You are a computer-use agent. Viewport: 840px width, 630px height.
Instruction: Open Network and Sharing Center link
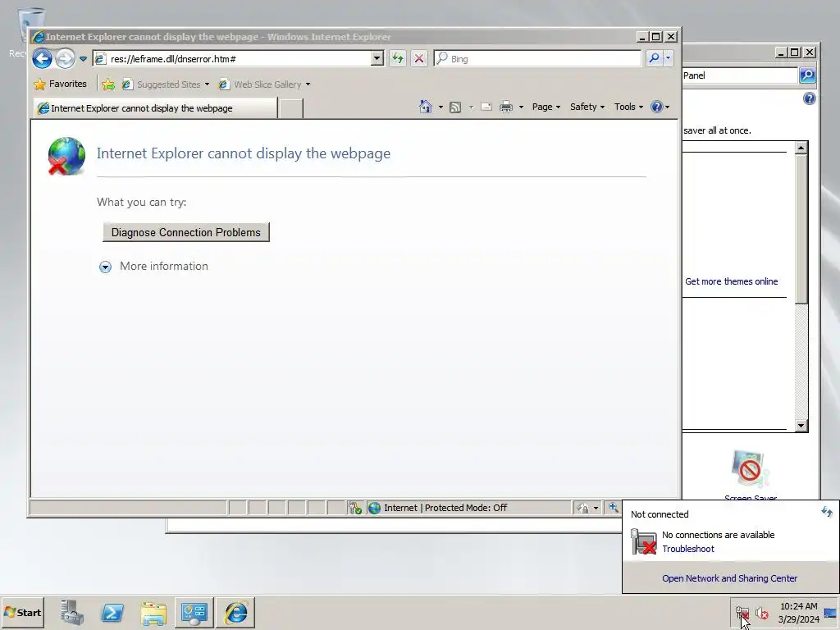click(729, 578)
